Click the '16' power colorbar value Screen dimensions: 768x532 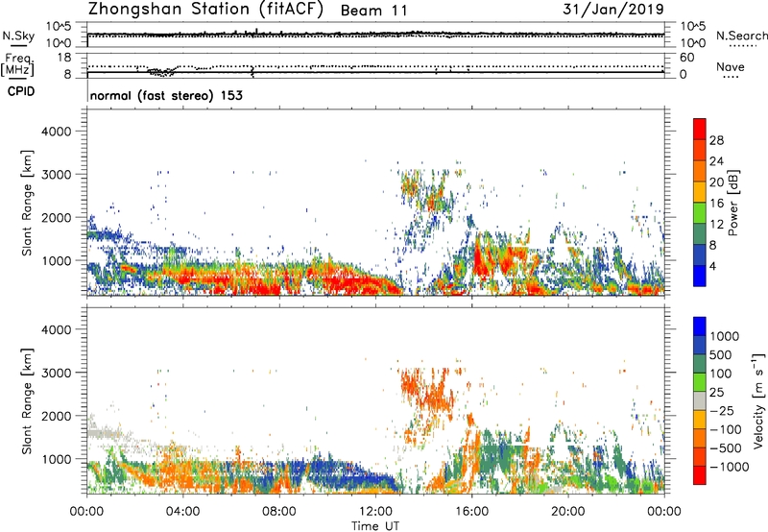pos(716,204)
